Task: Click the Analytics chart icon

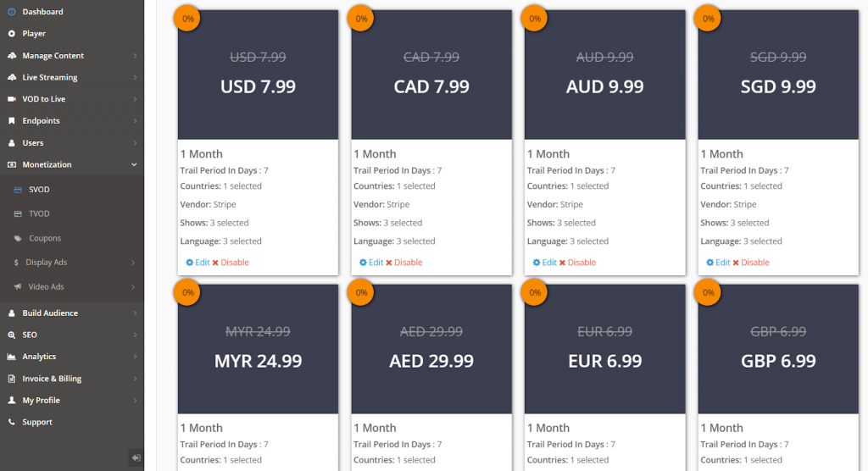Action: click(12, 357)
